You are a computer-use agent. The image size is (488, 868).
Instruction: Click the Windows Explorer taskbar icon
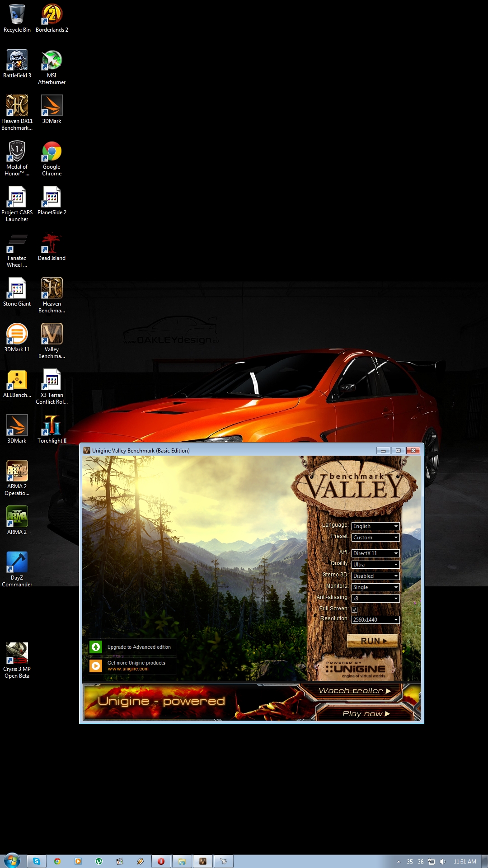tap(182, 861)
